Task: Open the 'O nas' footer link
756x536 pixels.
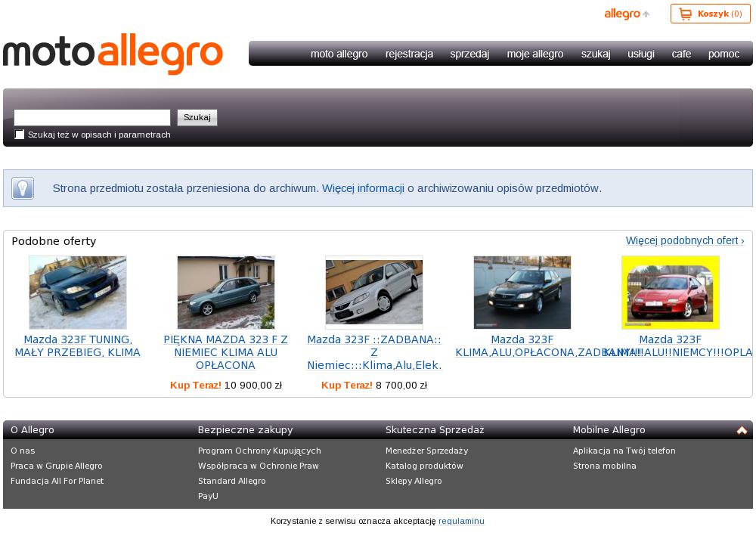Action: click(x=23, y=451)
